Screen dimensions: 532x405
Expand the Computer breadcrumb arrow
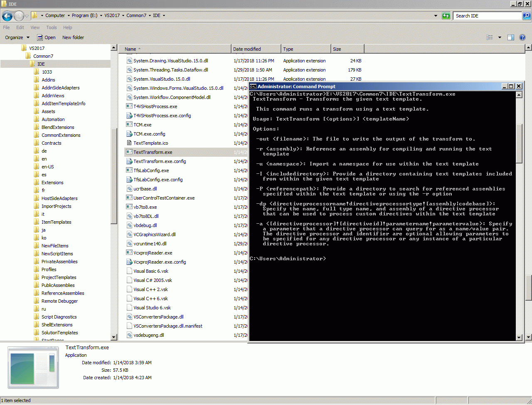coord(68,16)
